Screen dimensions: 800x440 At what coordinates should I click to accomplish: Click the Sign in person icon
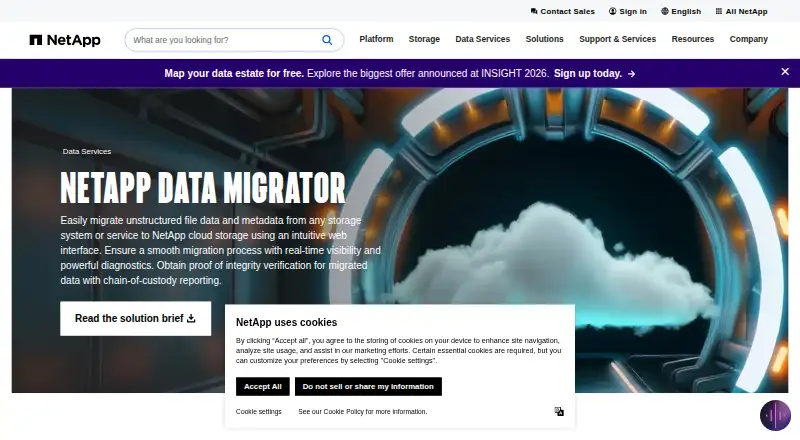pyautogui.click(x=612, y=11)
